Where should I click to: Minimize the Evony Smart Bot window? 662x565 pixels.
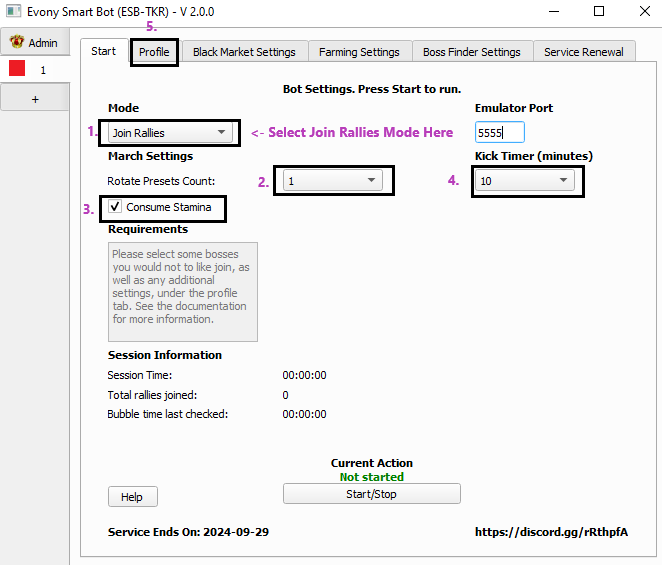[552, 12]
